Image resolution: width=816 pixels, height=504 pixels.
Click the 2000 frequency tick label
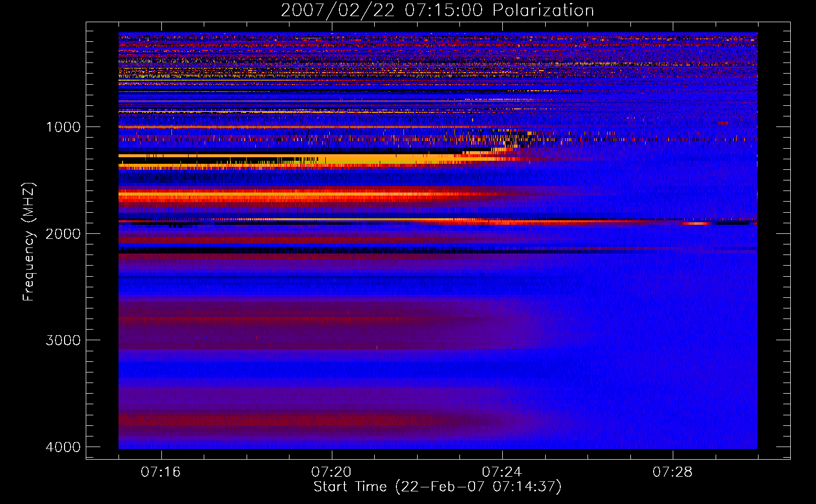coord(63,233)
